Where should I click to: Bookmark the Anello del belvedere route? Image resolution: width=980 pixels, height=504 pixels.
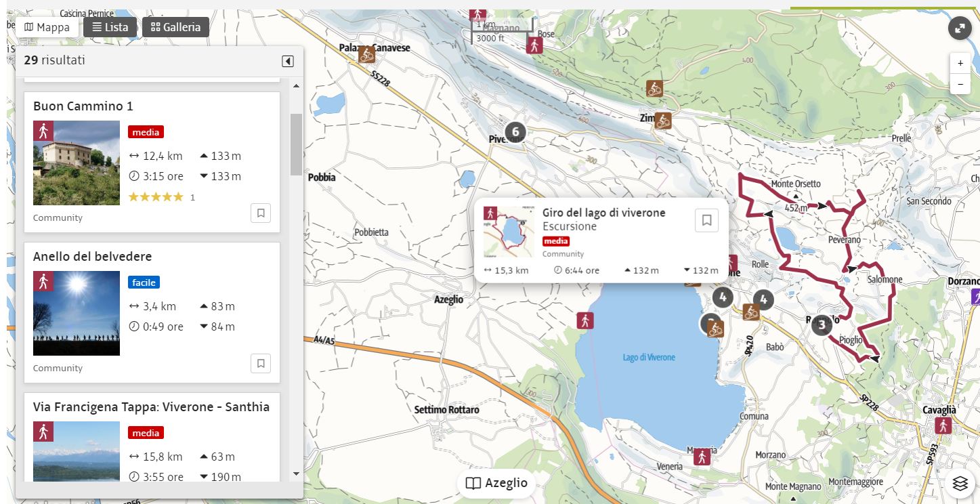point(261,363)
